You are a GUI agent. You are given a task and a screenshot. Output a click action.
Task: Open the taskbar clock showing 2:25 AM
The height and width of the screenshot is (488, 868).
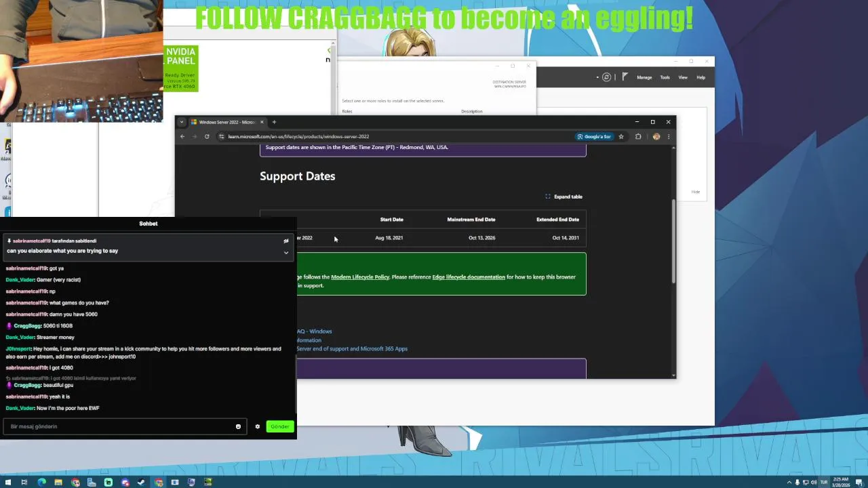842,483
